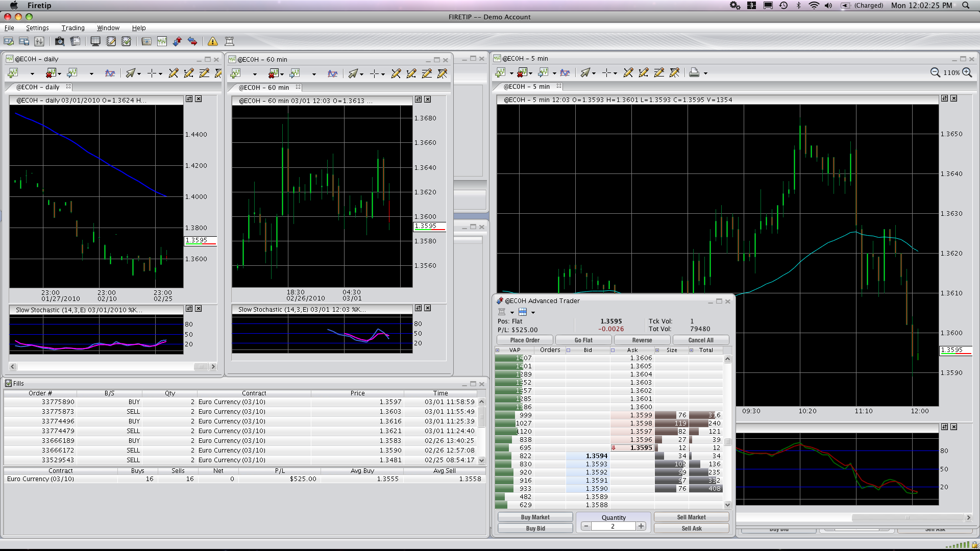Click the Sell Market button
Image resolution: width=980 pixels, height=551 pixels.
pos(691,517)
